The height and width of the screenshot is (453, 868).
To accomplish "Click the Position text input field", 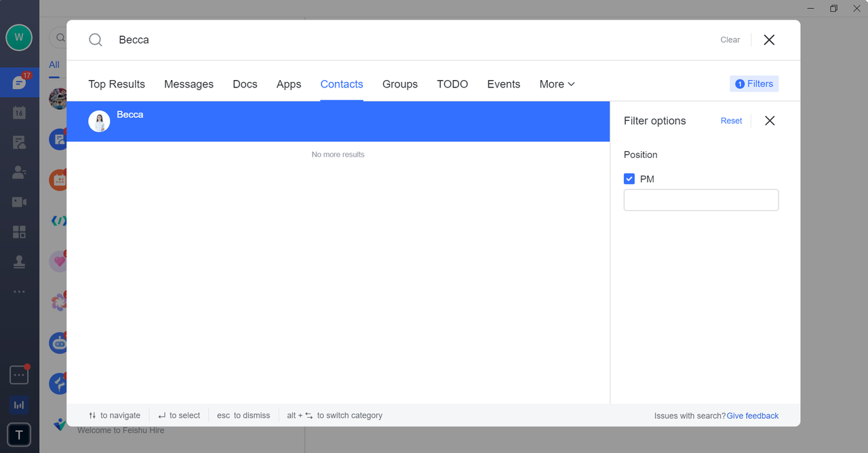I will [x=701, y=200].
